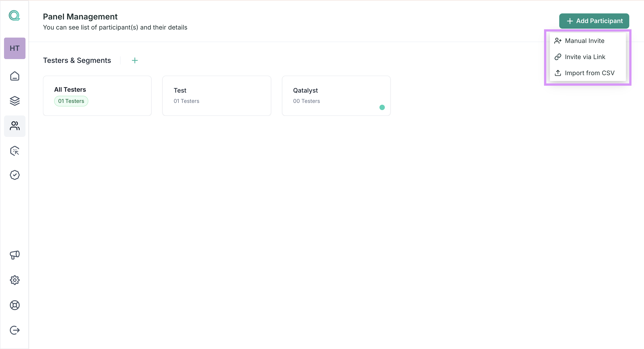Open the checkmark badge sidebar icon
This screenshot has width=644, height=349.
point(15,175)
